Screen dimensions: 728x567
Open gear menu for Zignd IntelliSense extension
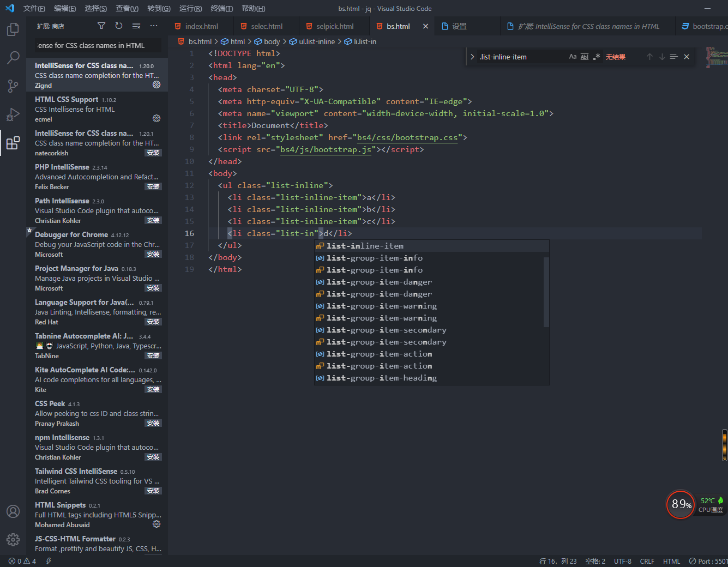pos(157,85)
